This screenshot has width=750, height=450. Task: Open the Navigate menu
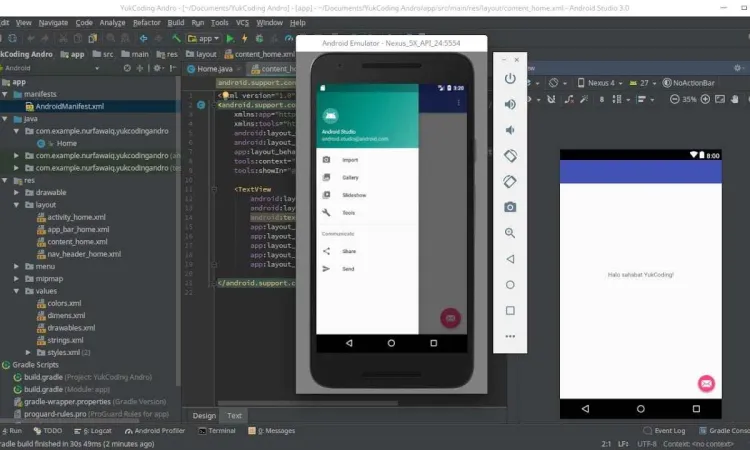pos(53,22)
